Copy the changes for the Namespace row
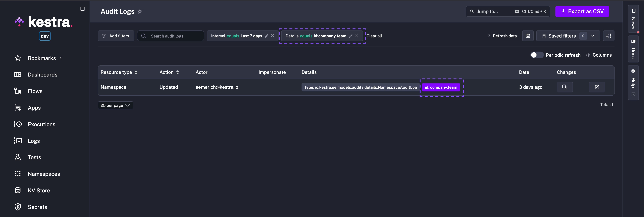The image size is (644, 217). [565, 87]
